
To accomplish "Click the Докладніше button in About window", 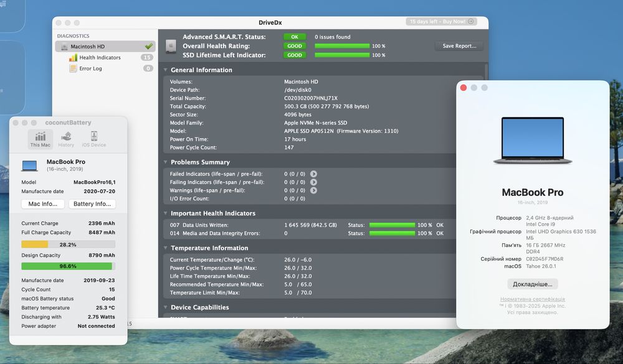I will coord(533,284).
